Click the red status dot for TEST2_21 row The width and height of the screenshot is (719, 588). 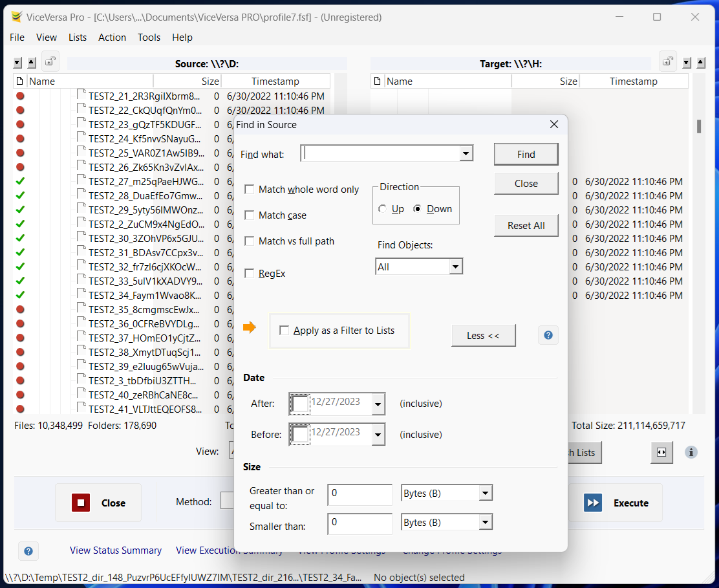coord(20,96)
